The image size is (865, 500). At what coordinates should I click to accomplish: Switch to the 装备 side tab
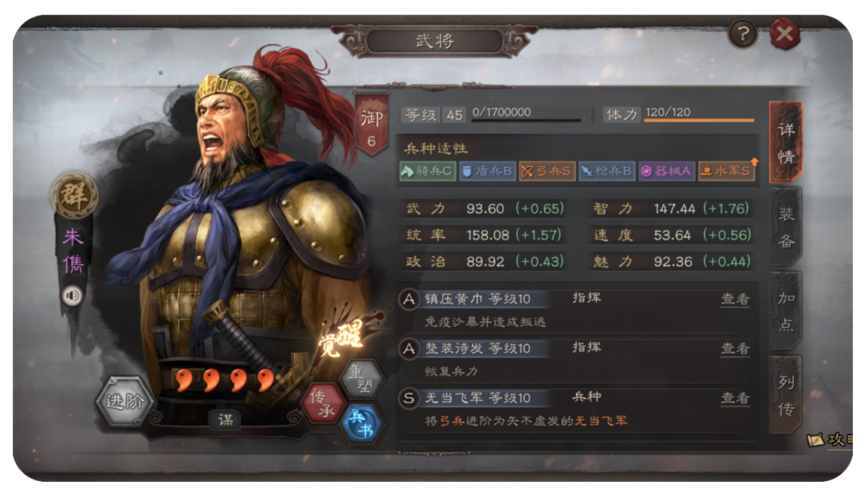click(x=786, y=227)
